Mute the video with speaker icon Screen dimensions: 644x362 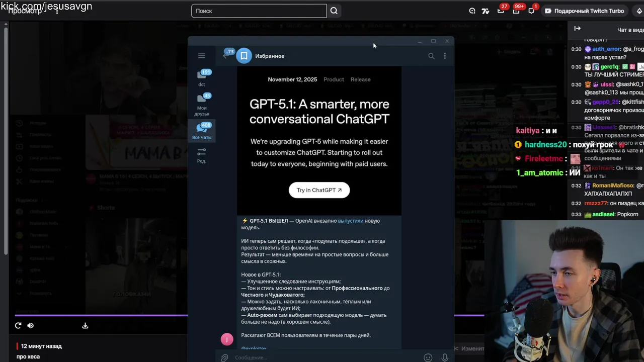(31, 325)
